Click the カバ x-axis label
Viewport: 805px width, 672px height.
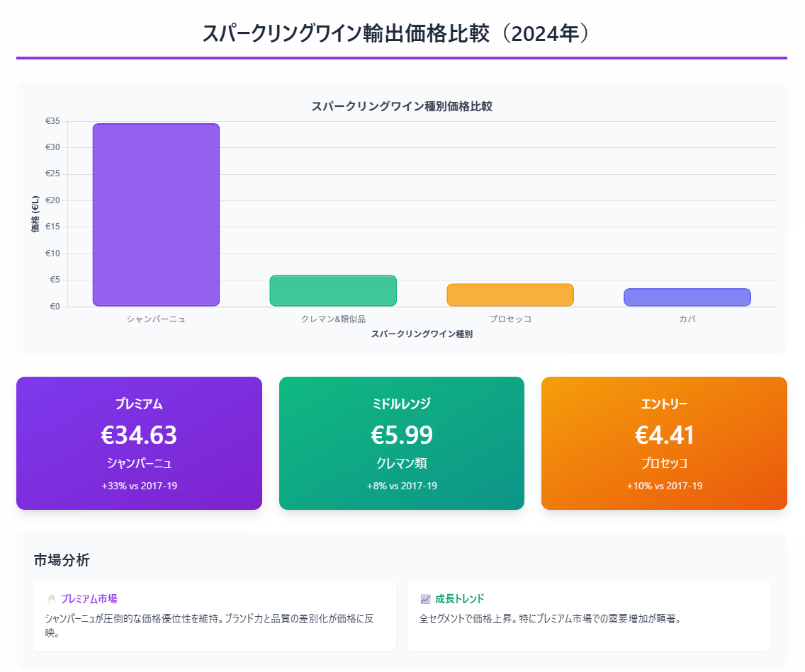687,319
